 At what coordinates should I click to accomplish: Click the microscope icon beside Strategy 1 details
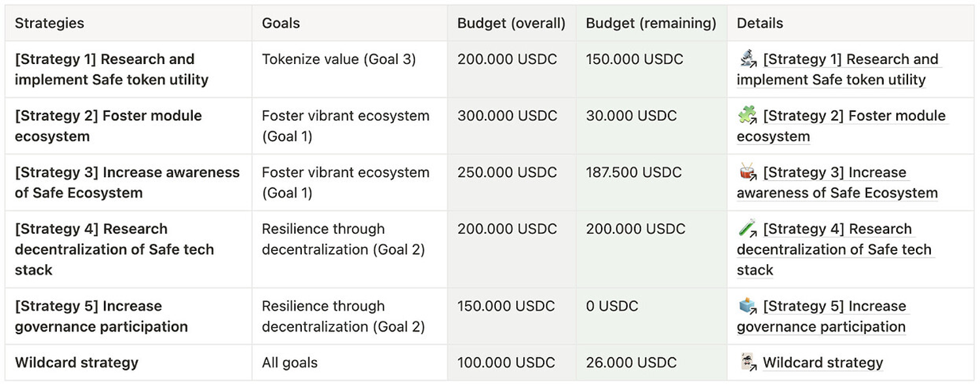click(748, 59)
